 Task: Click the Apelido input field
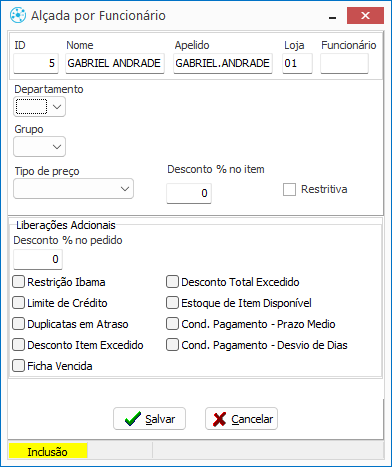click(223, 63)
